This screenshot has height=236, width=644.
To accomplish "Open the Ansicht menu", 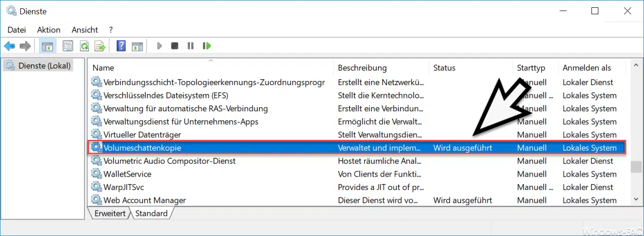I will [85, 29].
